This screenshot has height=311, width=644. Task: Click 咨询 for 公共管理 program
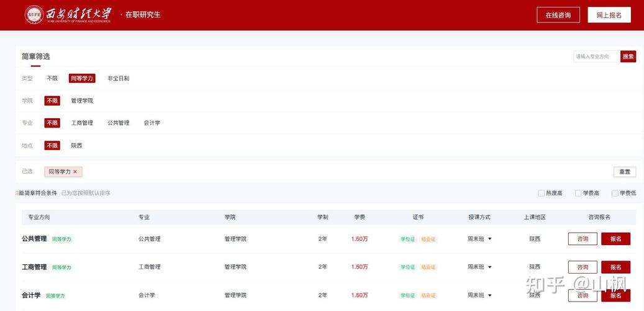(583, 239)
